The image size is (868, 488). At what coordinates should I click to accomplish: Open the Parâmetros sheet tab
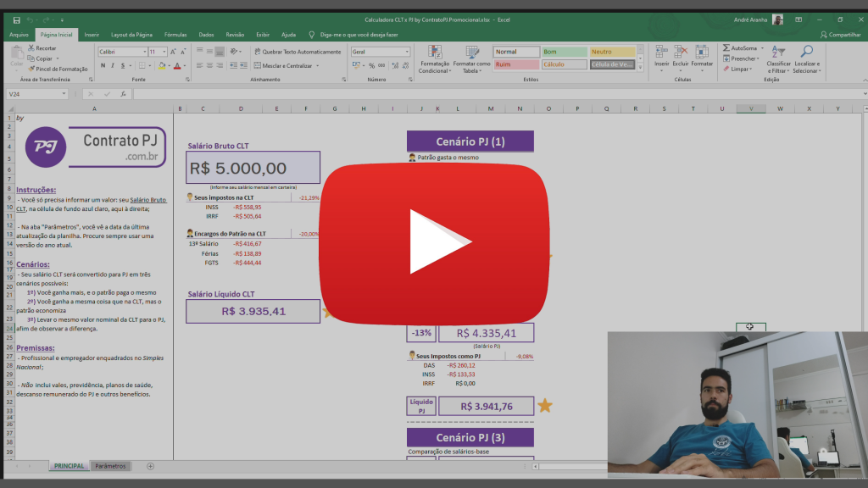(112, 466)
